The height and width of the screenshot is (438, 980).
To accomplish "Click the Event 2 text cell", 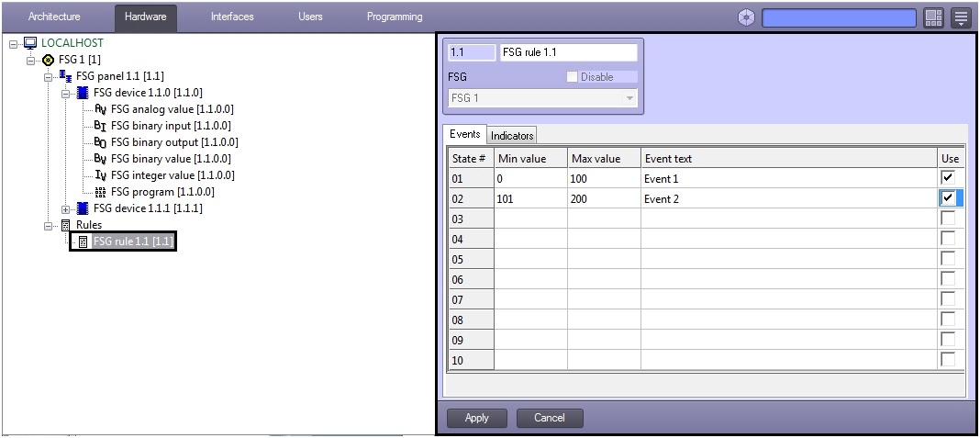I will pos(789,199).
